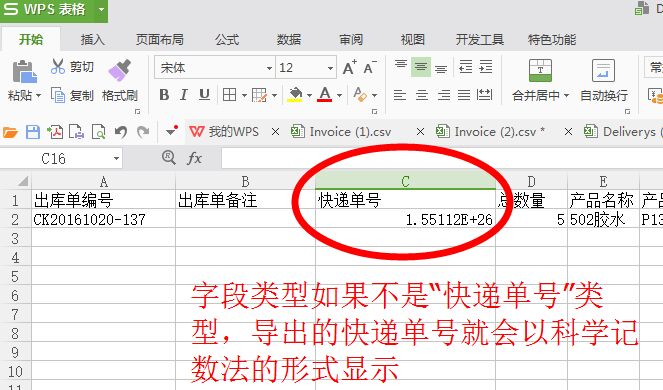Align text left
The height and width of the screenshot is (390, 663).
(400, 95)
